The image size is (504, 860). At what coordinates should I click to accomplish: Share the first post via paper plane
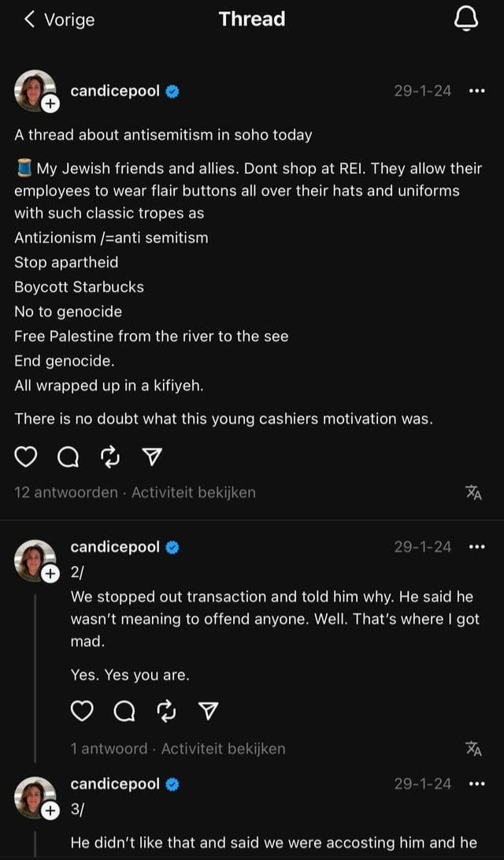(154, 457)
